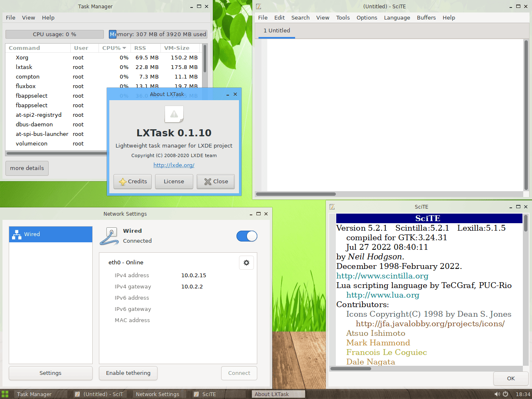The height and width of the screenshot is (399, 532).
Task: Open the green start menu icon in taskbar
Action: coord(5,394)
